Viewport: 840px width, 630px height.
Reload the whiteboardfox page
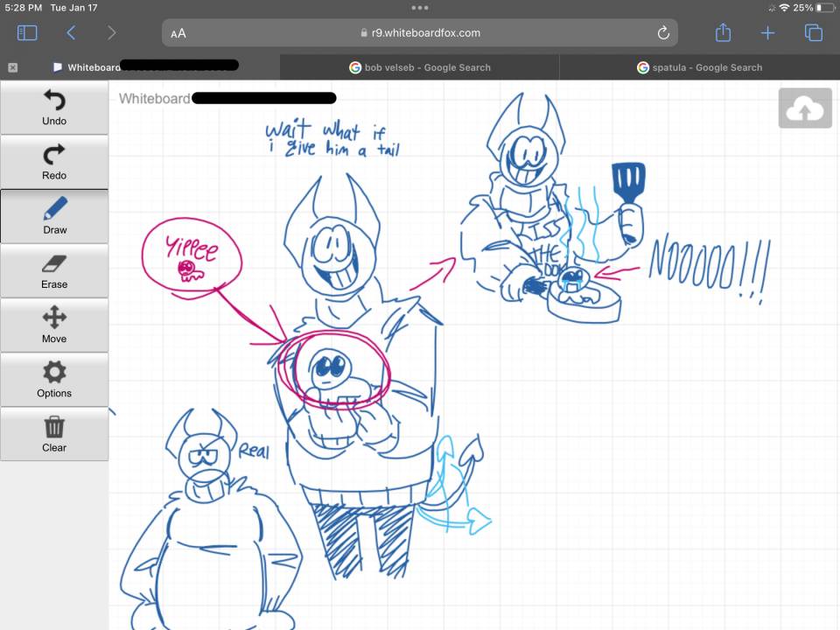point(663,33)
